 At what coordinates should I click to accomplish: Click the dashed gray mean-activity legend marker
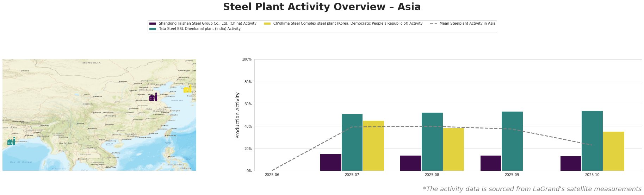tap(433, 24)
